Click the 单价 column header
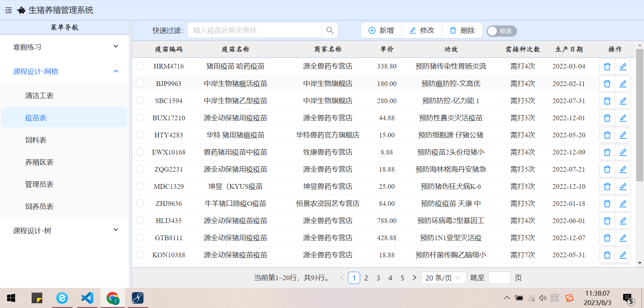Image resolution: width=644 pixels, height=308 pixels. pyautogui.click(x=387, y=49)
